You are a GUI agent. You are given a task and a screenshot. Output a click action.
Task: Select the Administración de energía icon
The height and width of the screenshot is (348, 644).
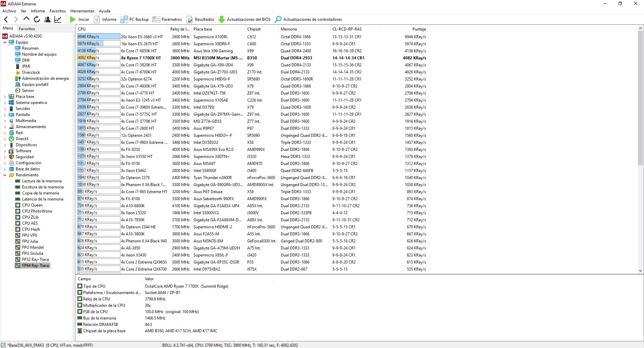tap(18, 78)
